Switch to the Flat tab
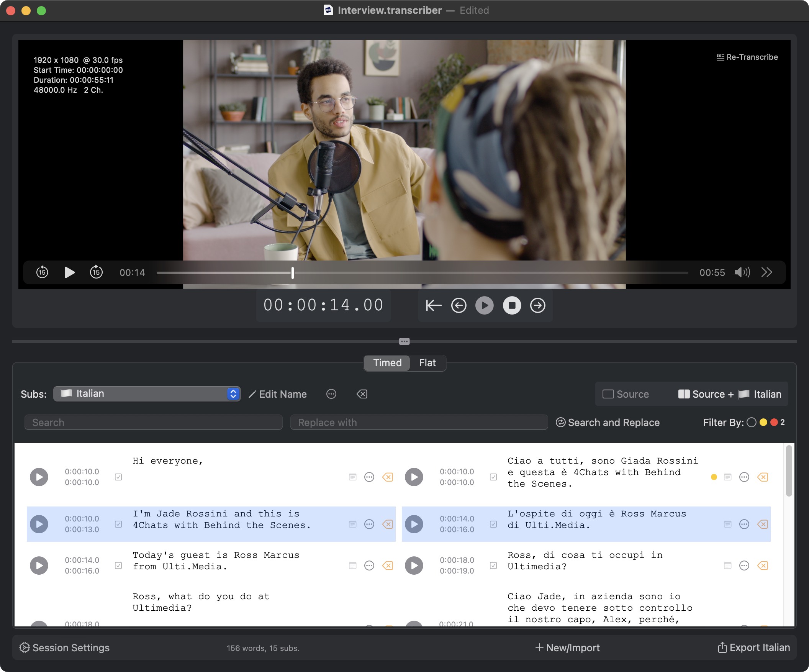 [427, 362]
